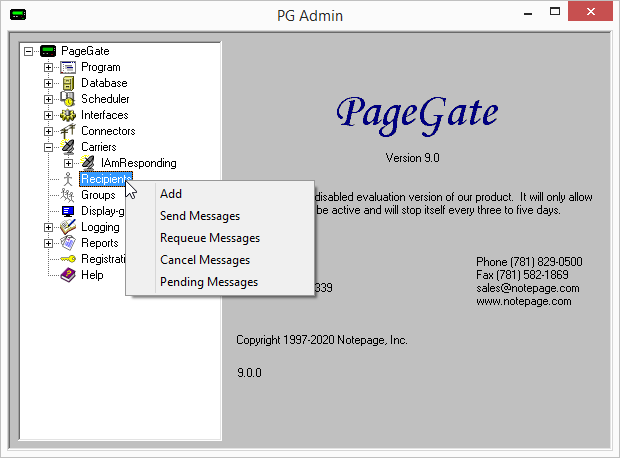Minimize the PG Admin window
Viewport: 620px width, 458px height.
coord(528,12)
